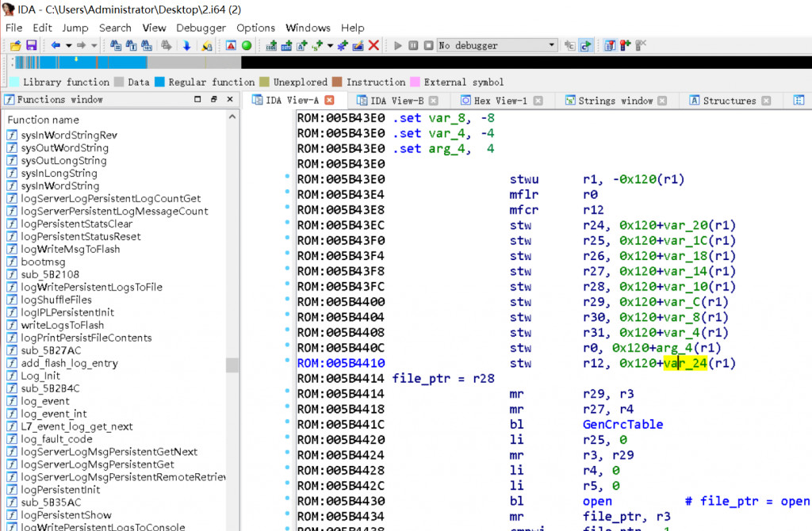This screenshot has height=531, width=812.
Task: Click the Functions window scrollbar thumb
Action: click(x=232, y=365)
